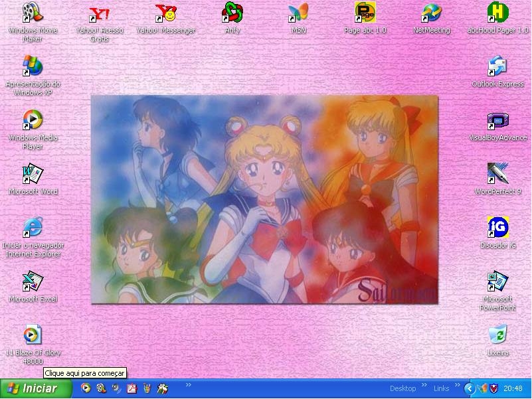Open Windows Movie Maker shortcut
Screen dimensions: 532x399
click(33, 12)
